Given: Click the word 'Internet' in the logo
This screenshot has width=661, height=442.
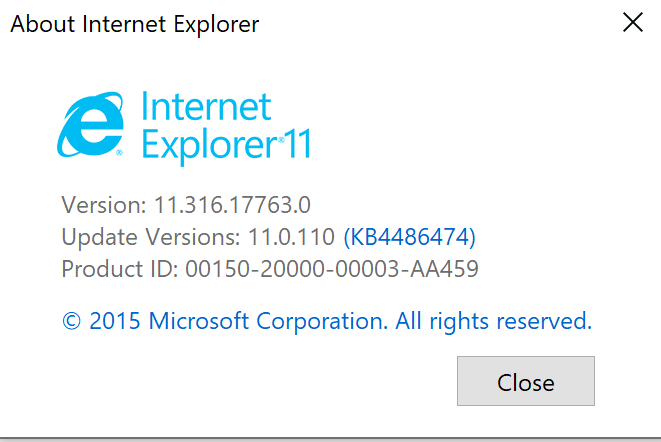Looking at the screenshot, I should pyautogui.click(x=206, y=106).
